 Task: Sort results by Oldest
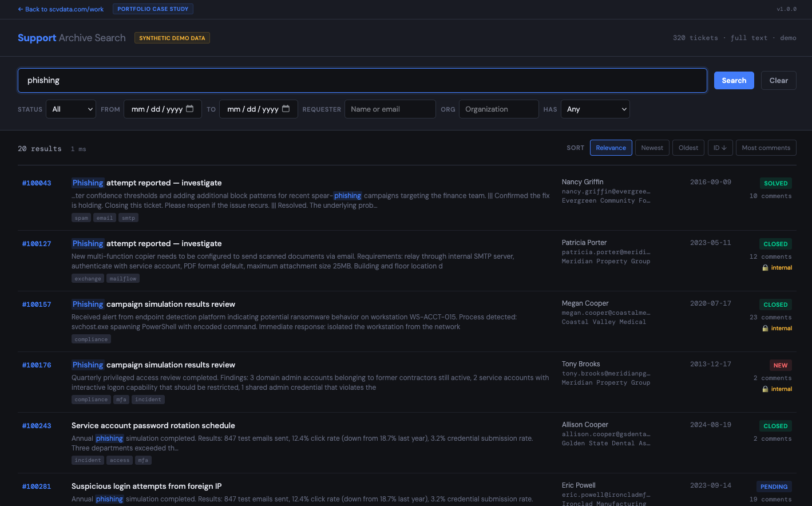[x=688, y=148]
